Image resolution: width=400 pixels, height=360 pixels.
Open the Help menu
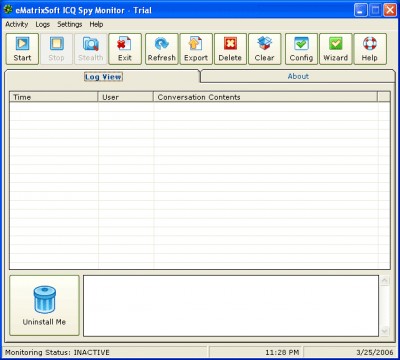[x=96, y=24]
